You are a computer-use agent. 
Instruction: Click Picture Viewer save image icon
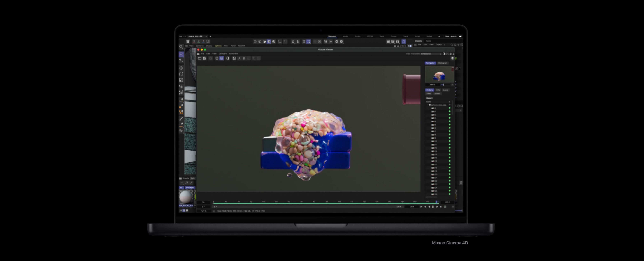204,58
